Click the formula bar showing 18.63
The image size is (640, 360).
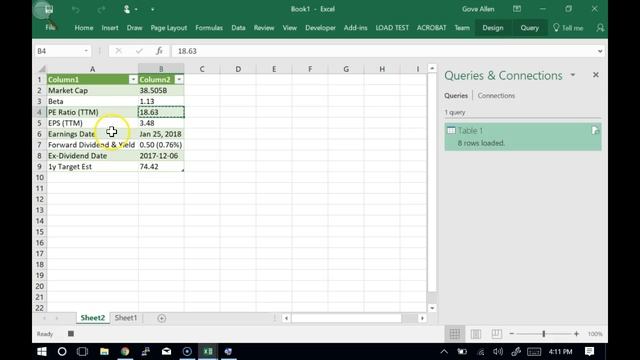[x=384, y=51]
